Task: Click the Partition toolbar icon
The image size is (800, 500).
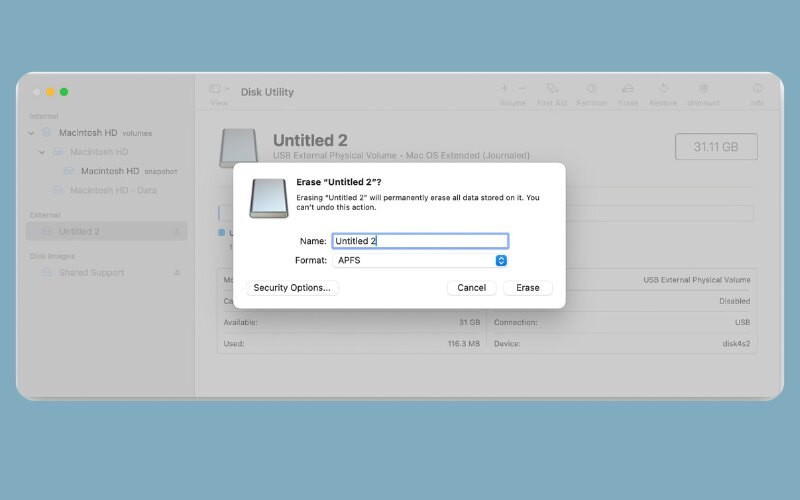Action: (x=591, y=90)
